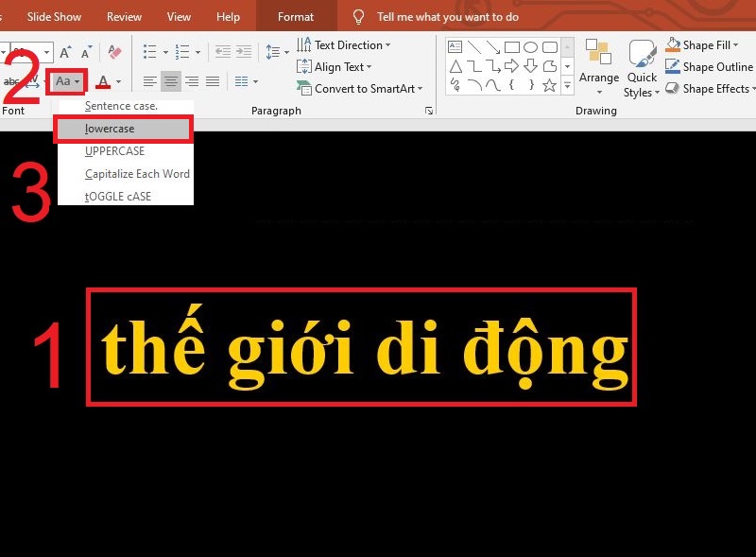Open the Slide Show ribbon tab
The image size is (756, 557).
coord(54,16)
